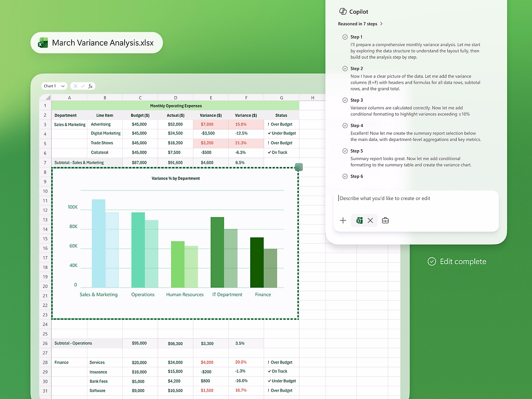Click the Under Budget status in row 30
This screenshot has width=532, height=399.
click(282, 381)
